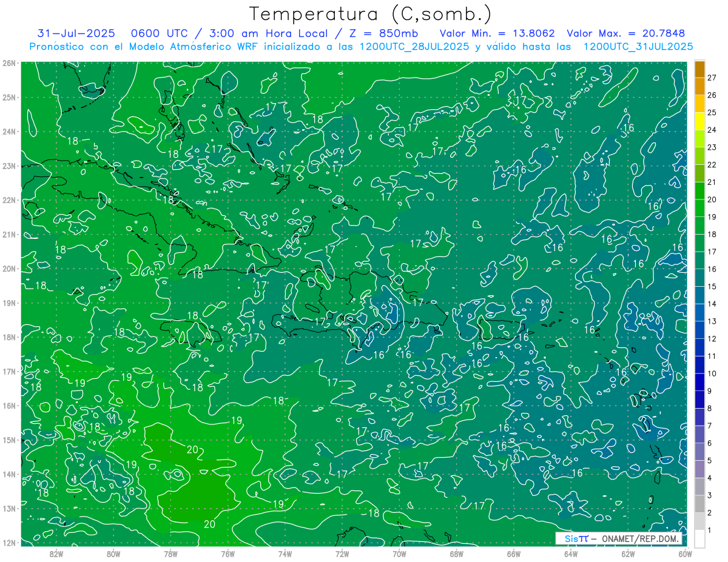This screenshot has width=728, height=562.
Task: Click the green legend swatch labeled 20
Action: coord(699,192)
